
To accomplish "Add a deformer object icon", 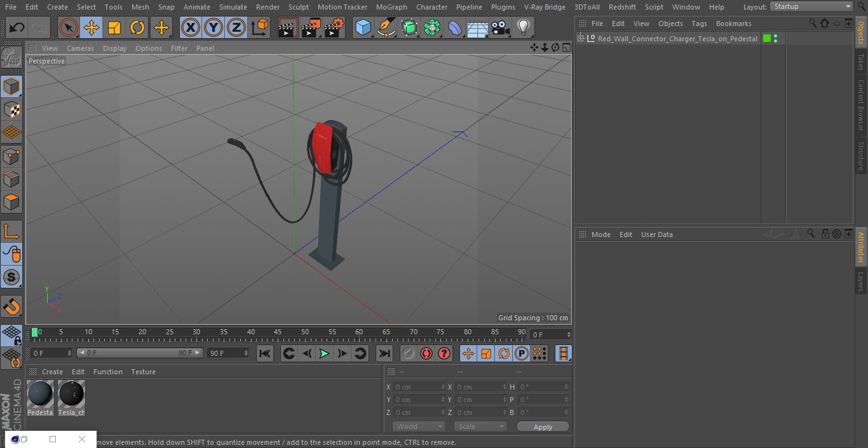I will pos(455,27).
